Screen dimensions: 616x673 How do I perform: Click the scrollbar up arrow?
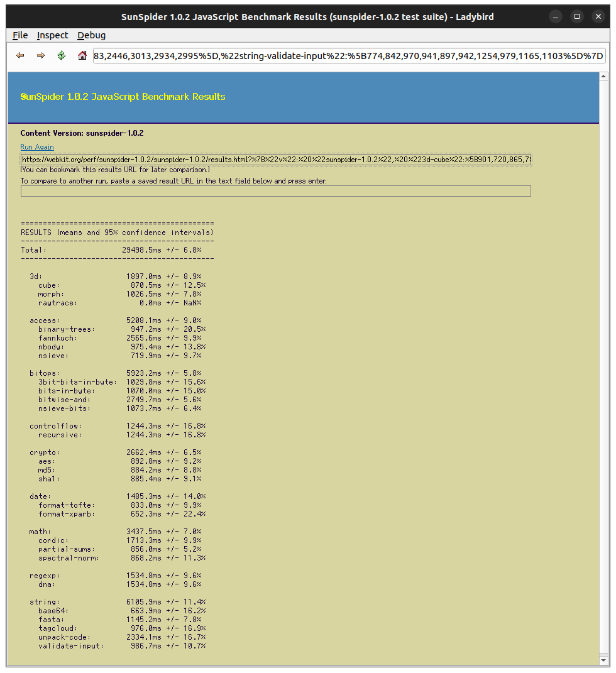(603, 77)
